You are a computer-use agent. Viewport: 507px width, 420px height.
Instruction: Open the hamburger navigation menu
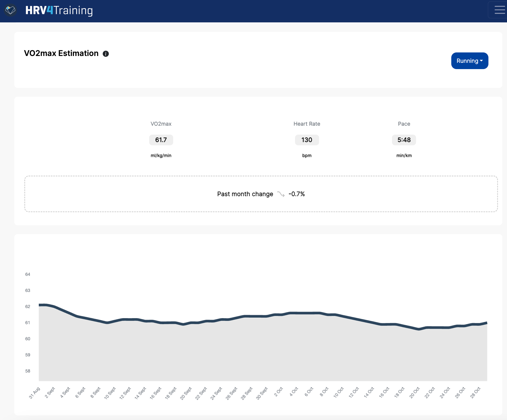click(499, 10)
